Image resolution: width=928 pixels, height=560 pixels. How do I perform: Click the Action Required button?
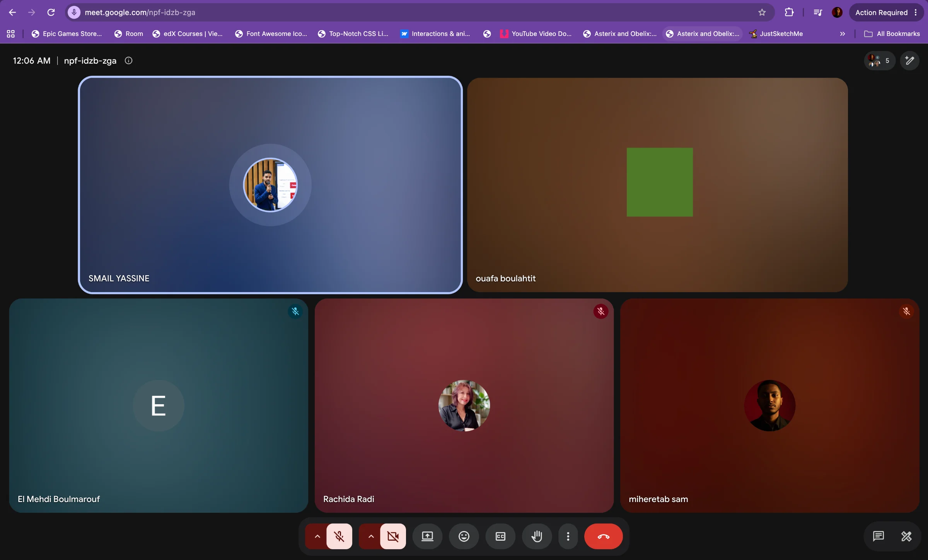tap(881, 12)
